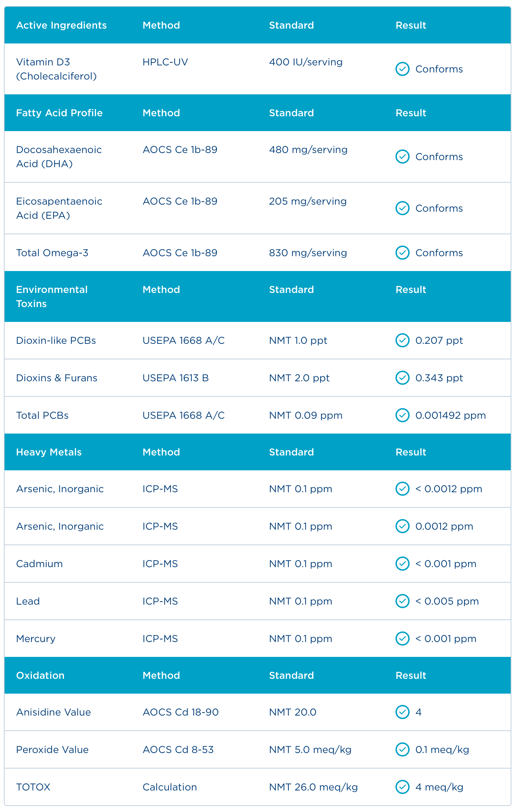Click the DHA row checkmark icon
The width and height of the screenshot is (516, 812).
point(402,157)
